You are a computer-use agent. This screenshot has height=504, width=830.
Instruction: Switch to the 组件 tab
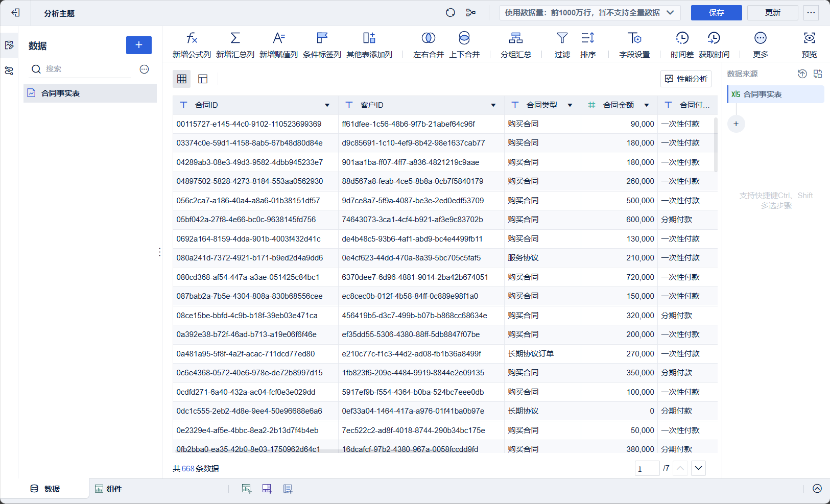pos(108,489)
